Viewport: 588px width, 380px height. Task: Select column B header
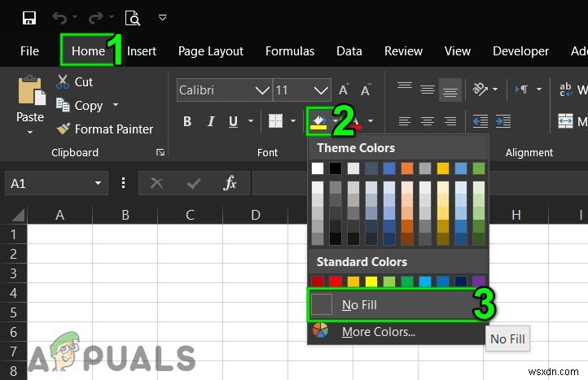click(x=125, y=215)
